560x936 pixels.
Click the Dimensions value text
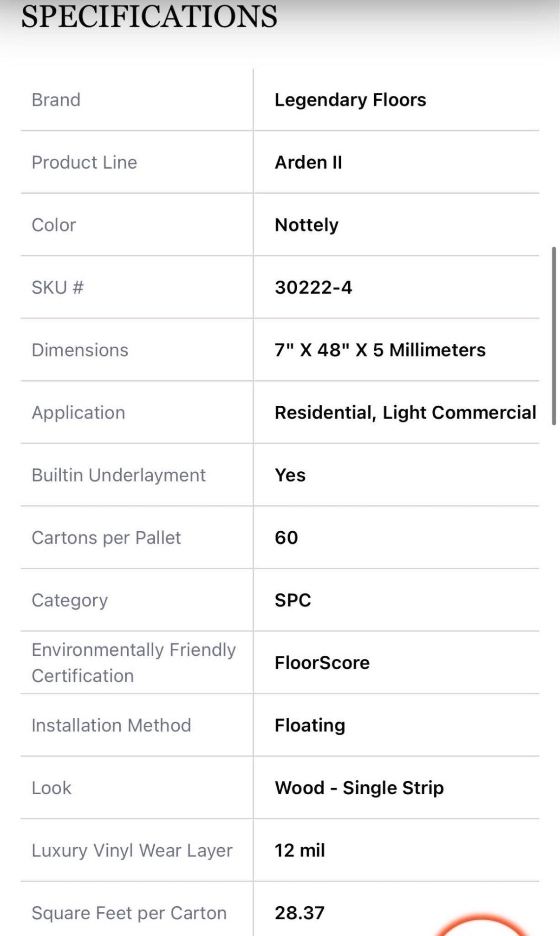(x=380, y=350)
